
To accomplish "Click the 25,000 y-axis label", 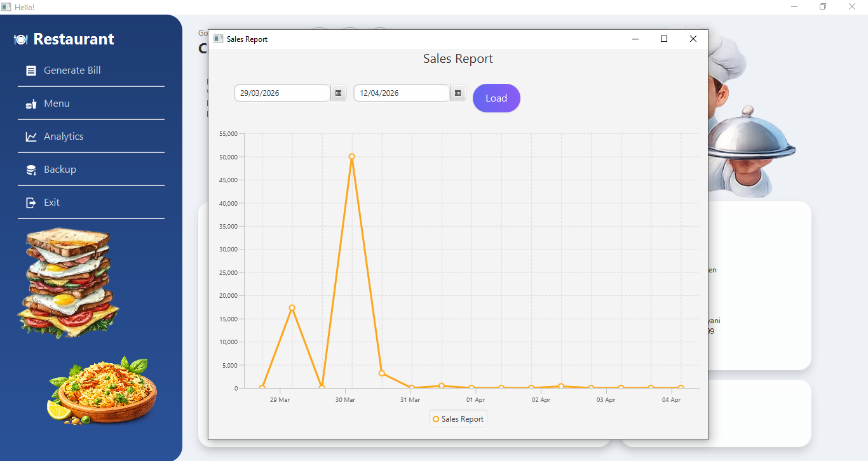I will click(x=227, y=273).
